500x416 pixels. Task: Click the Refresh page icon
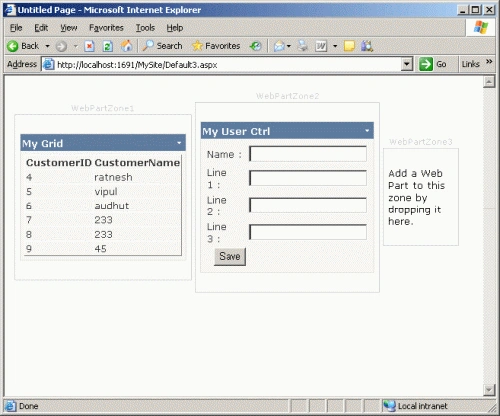(107, 46)
